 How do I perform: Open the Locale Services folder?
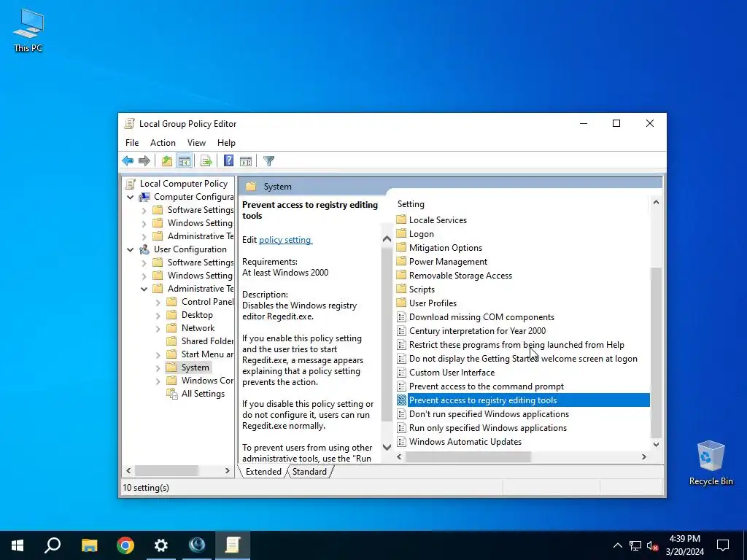438,220
